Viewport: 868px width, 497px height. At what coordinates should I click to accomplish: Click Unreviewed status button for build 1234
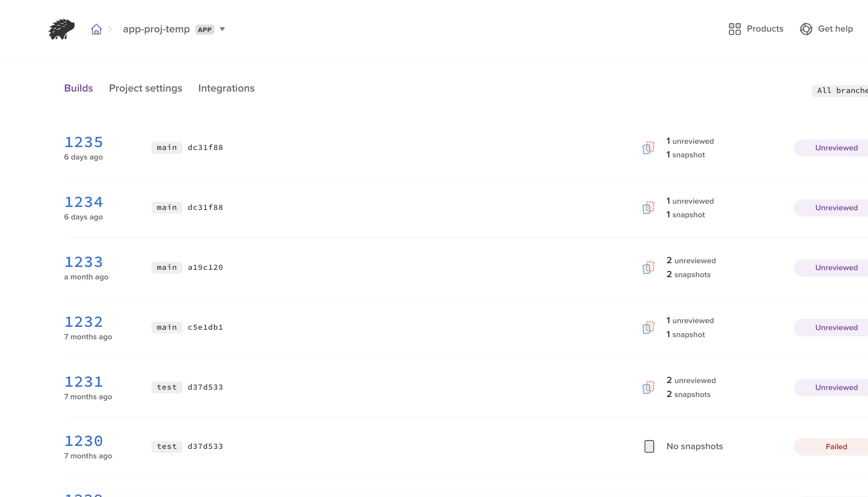pos(836,208)
